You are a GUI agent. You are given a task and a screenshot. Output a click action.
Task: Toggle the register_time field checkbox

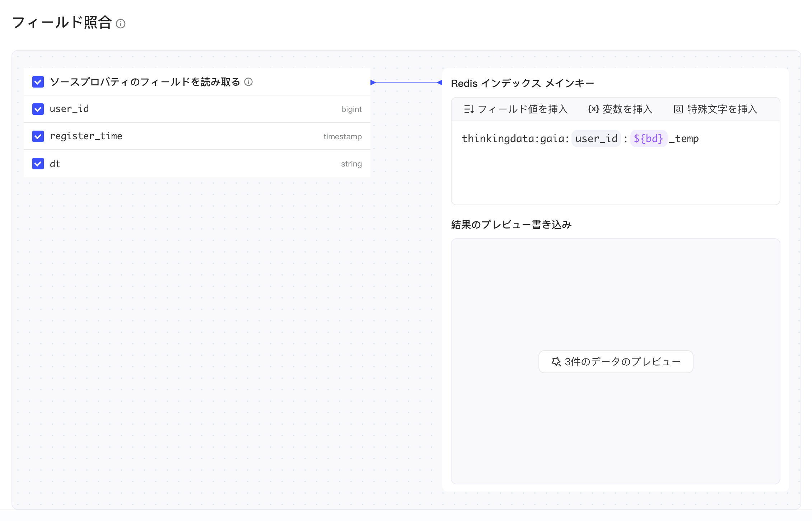(x=38, y=136)
